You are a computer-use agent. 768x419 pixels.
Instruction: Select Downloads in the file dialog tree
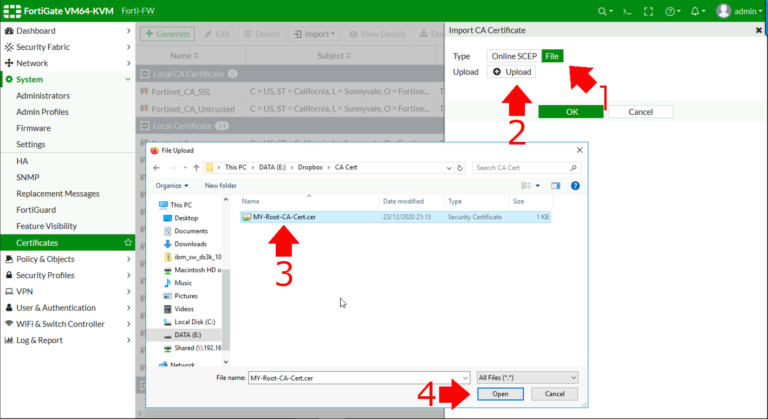[x=191, y=244]
